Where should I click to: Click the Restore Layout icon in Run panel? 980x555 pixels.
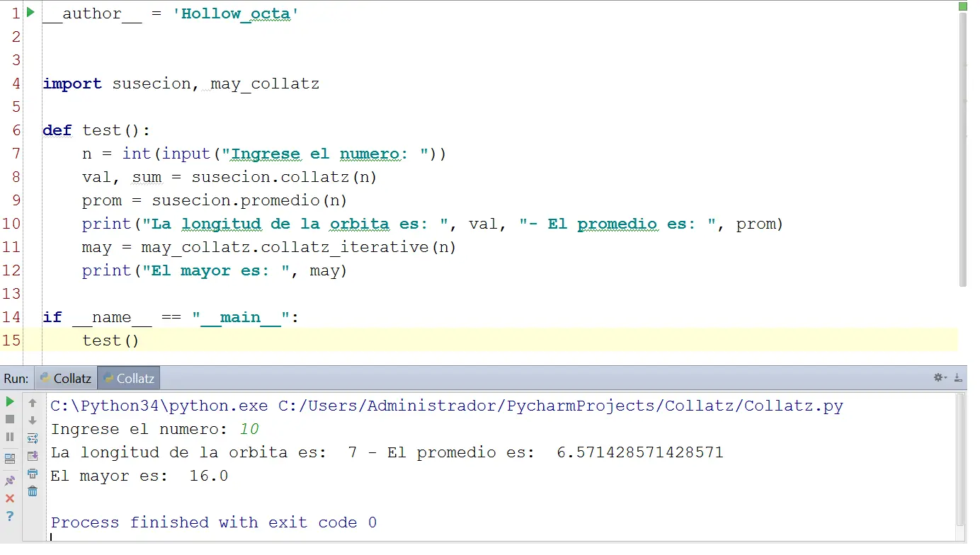click(x=10, y=458)
